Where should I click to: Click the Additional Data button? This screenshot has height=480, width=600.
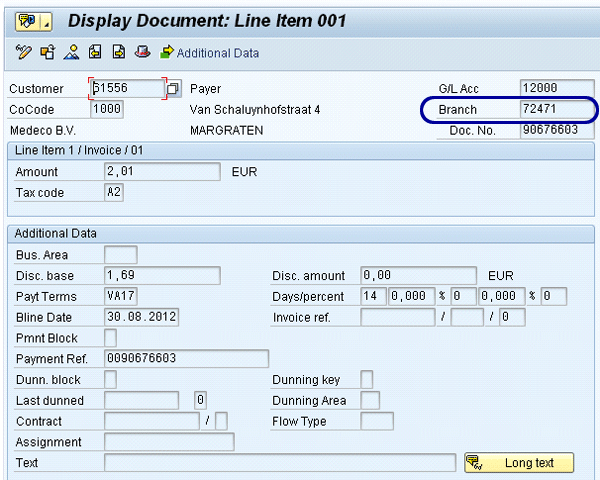(x=210, y=52)
